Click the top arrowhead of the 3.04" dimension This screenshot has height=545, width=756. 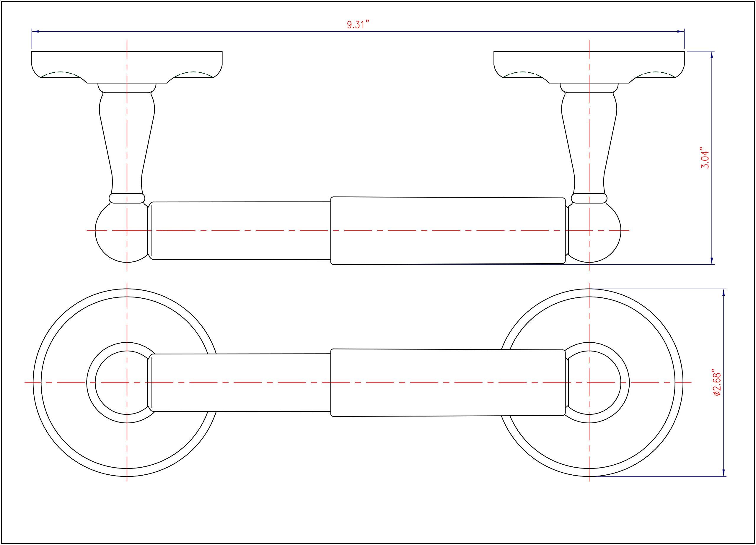[712, 55]
